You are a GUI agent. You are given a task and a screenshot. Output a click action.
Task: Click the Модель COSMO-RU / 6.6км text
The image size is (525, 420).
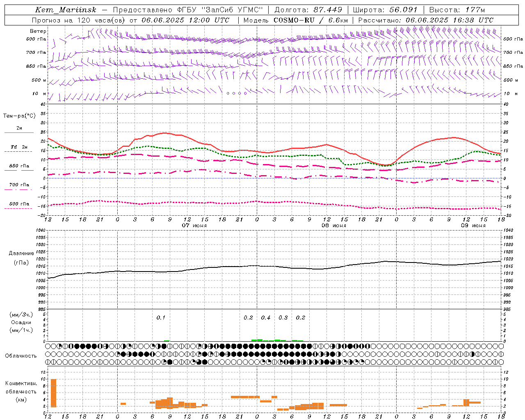(296, 20)
